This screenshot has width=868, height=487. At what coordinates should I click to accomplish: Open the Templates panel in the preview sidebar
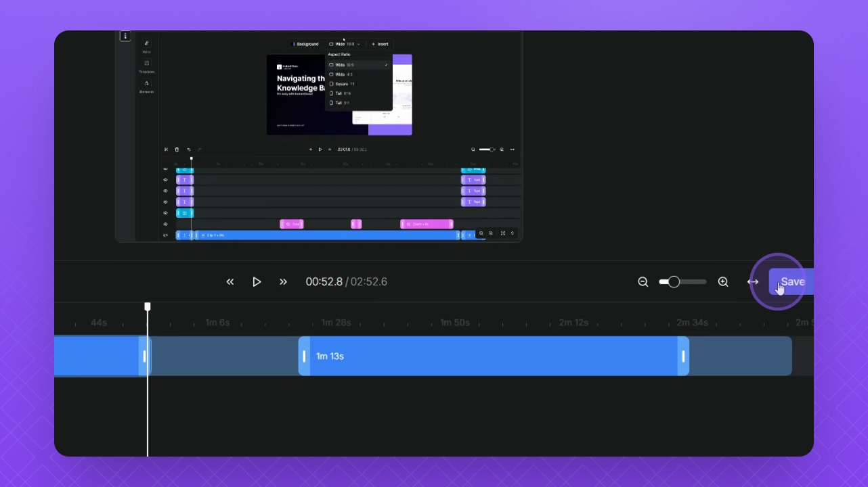[147, 66]
